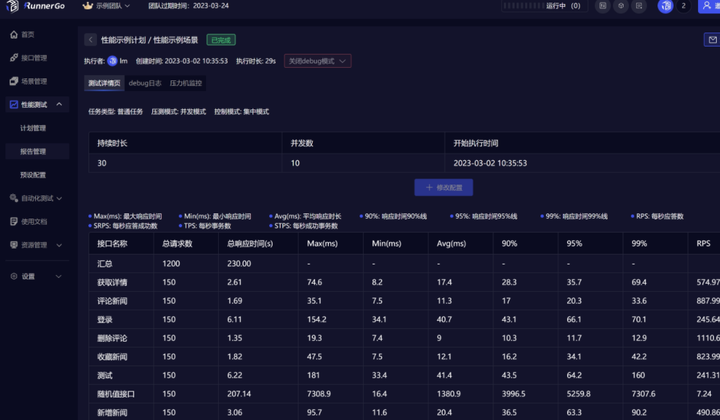Screen dimensions: 720x420
Task: Open the 关闭debug模式 dropdown
Action: 317,61
